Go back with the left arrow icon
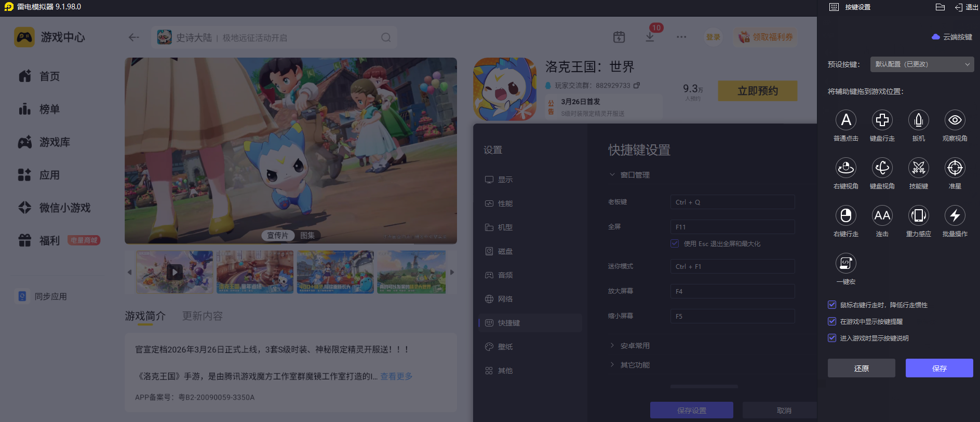Viewport: 980px width, 422px height. 134,37
